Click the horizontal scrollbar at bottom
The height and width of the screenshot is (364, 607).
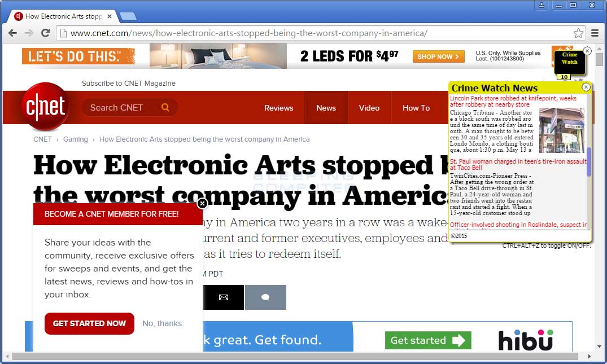(x=295, y=356)
